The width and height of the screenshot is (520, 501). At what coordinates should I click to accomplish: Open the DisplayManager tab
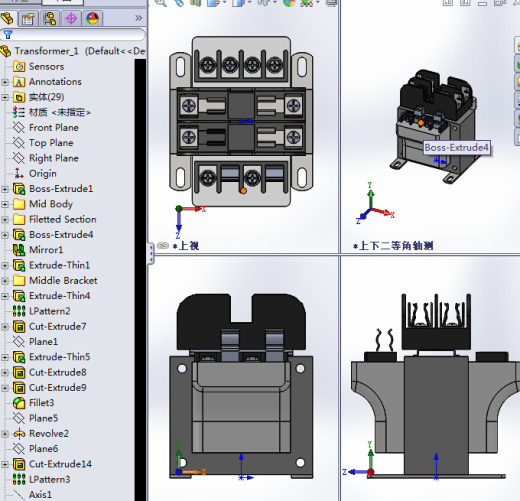[x=92, y=18]
